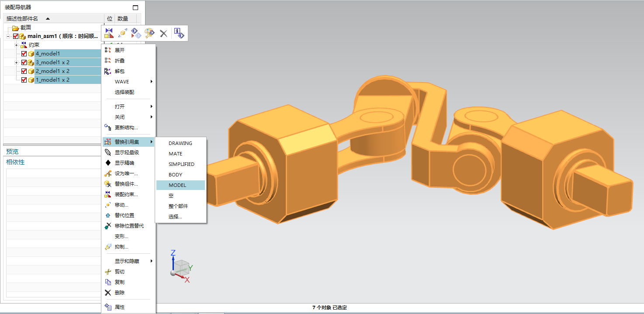
Task: Click the XYZ view triad
Action: 180,266
